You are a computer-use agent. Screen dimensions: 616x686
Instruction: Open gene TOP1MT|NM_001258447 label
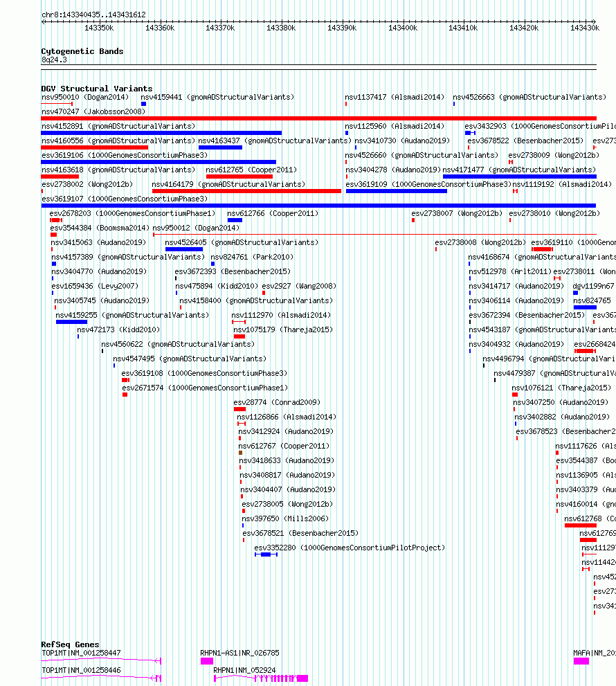82,653
